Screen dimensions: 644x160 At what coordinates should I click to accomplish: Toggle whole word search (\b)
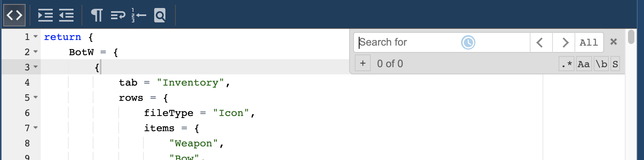601,64
